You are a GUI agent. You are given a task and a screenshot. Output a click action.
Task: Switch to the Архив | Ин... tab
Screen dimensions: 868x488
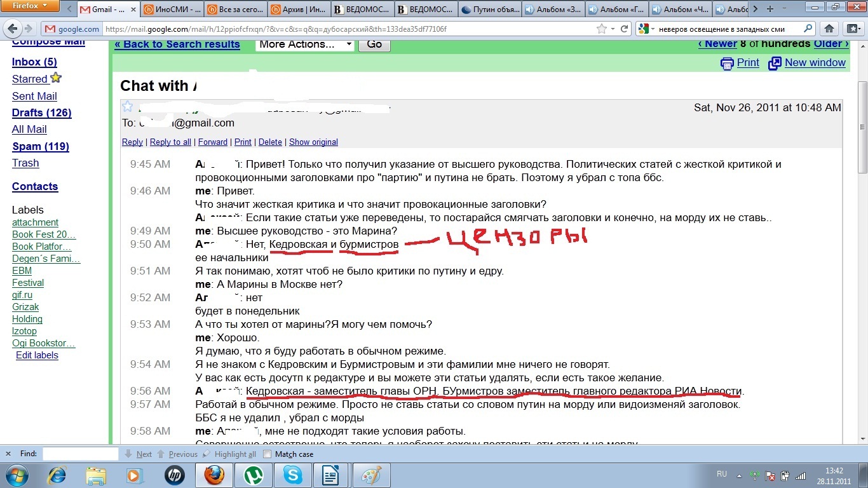point(298,10)
